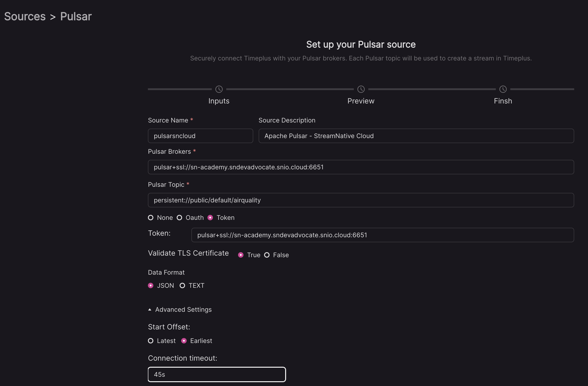Screen dimensions: 588x386
Task: Select Latest start offset
Action: [151, 341]
